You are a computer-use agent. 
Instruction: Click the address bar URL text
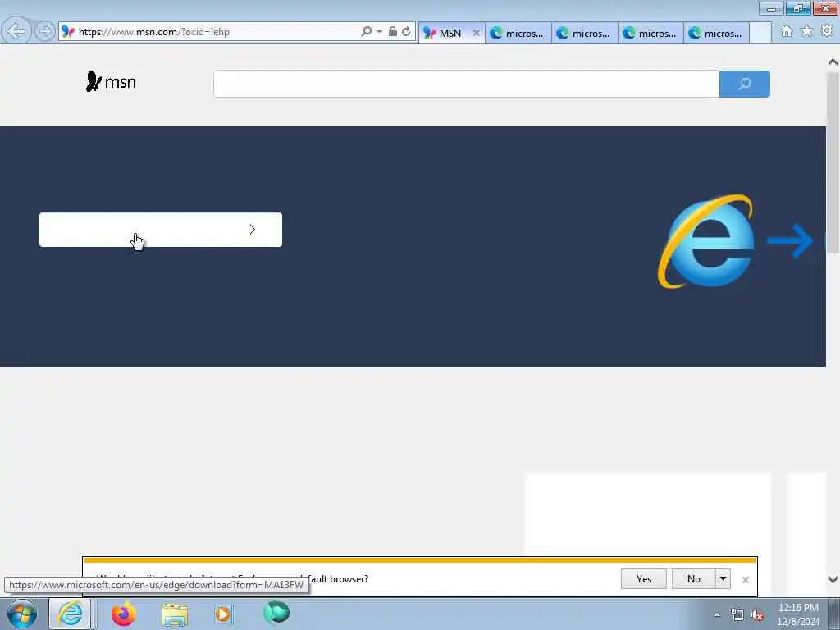pyautogui.click(x=153, y=32)
